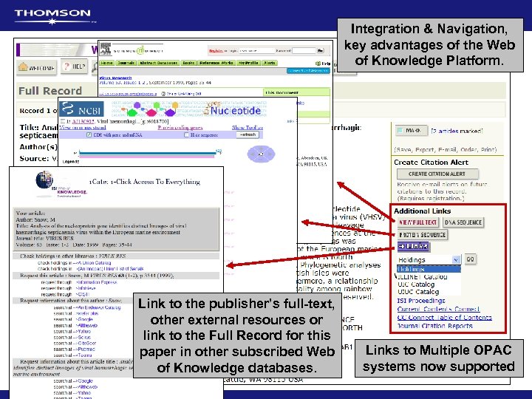This screenshot has width=532, height=399.
Task: Click the purple Links button
Action: [413, 246]
